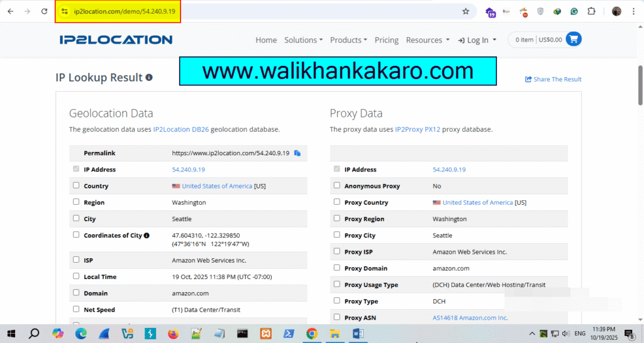
Task: Click the grey shield extension icon
Action: pos(540,11)
